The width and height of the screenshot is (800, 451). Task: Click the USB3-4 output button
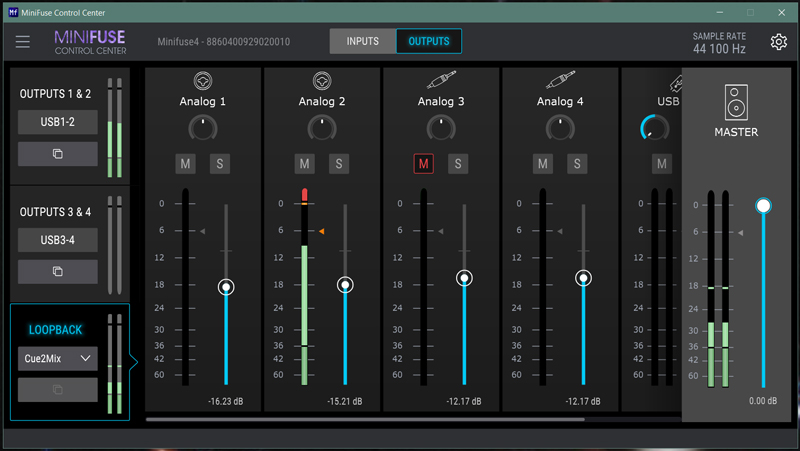pyautogui.click(x=57, y=240)
